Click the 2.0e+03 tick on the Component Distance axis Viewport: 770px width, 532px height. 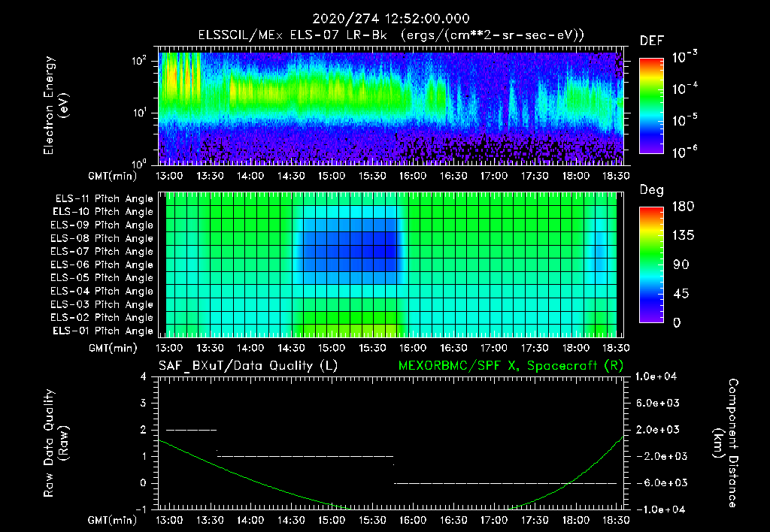(x=658, y=430)
